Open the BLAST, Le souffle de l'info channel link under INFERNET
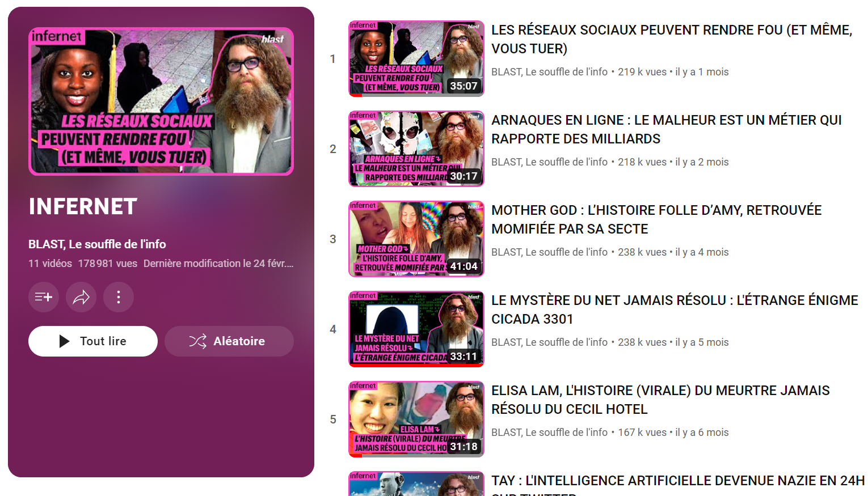Viewport: 868px width, 496px height. coord(97,244)
